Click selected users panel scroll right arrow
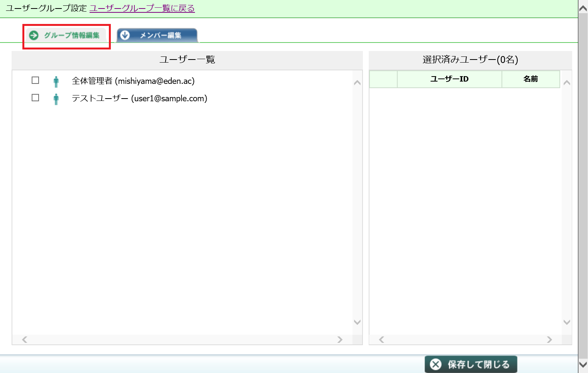Screen dimensions: 588x373 (549, 339)
